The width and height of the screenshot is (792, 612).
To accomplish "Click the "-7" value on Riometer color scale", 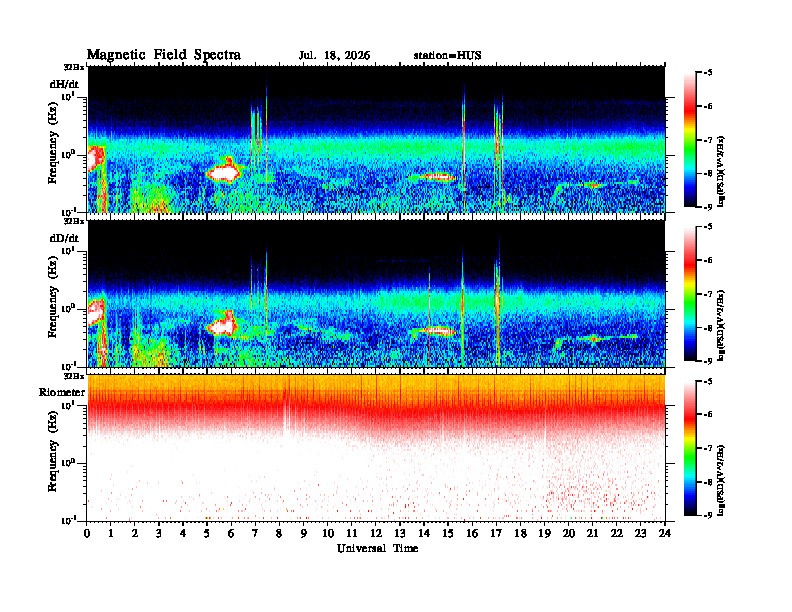I will pos(708,448).
